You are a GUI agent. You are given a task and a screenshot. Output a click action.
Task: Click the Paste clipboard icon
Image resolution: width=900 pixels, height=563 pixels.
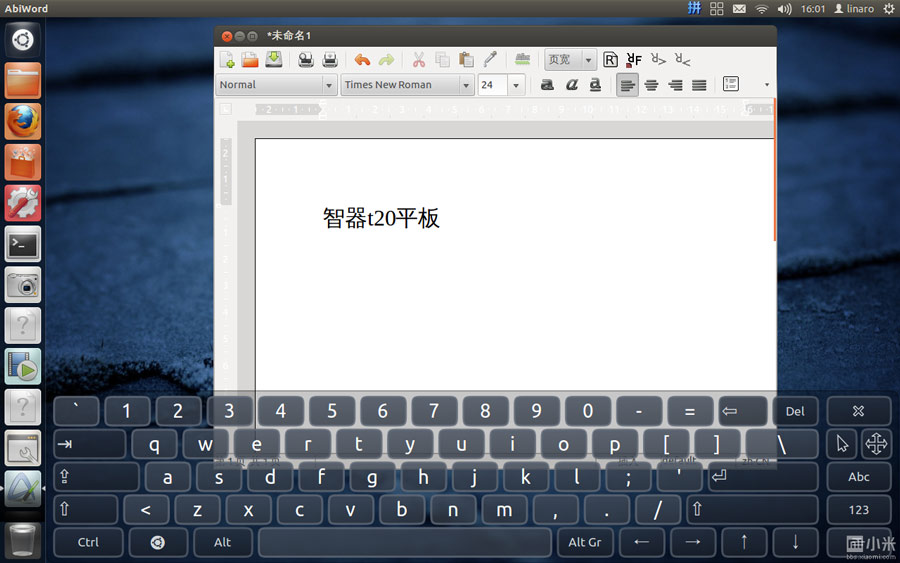coord(466,60)
